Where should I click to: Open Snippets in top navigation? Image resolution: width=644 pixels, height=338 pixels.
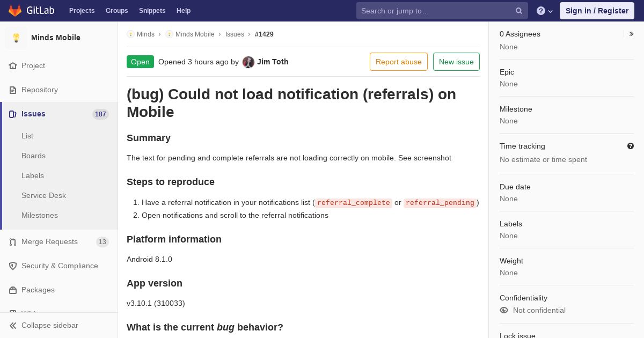coord(152,11)
